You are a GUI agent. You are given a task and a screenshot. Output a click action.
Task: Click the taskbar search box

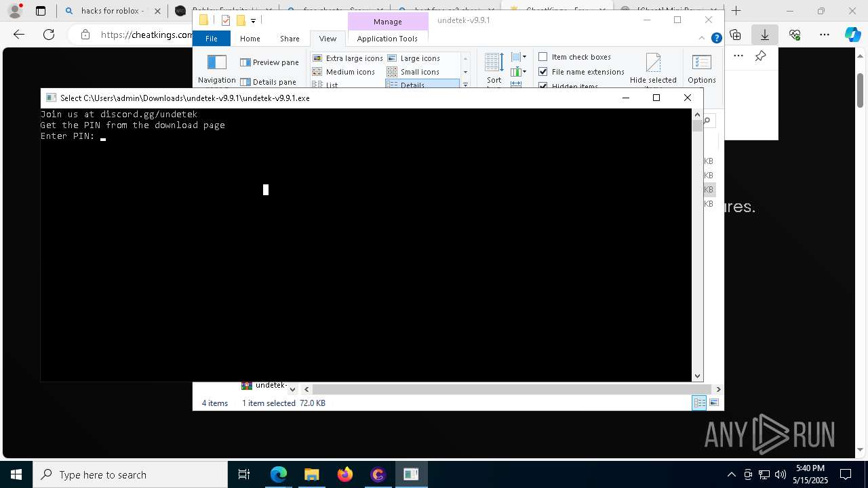coord(130,474)
